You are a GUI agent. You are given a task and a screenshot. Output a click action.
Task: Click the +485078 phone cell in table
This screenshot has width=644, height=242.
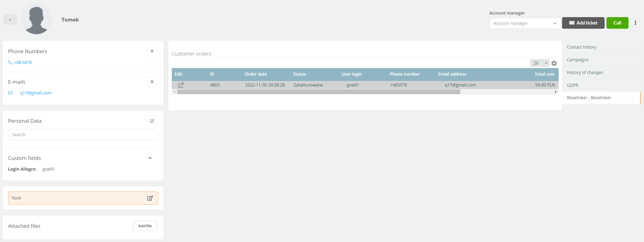398,85
